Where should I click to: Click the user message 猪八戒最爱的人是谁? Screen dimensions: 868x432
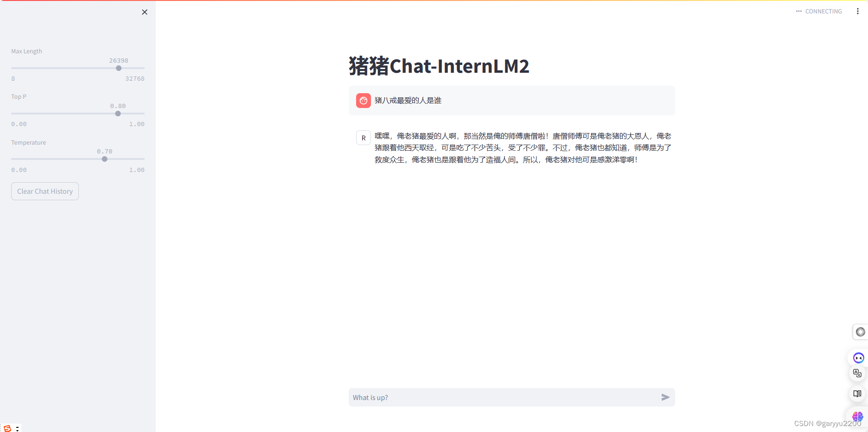click(408, 101)
